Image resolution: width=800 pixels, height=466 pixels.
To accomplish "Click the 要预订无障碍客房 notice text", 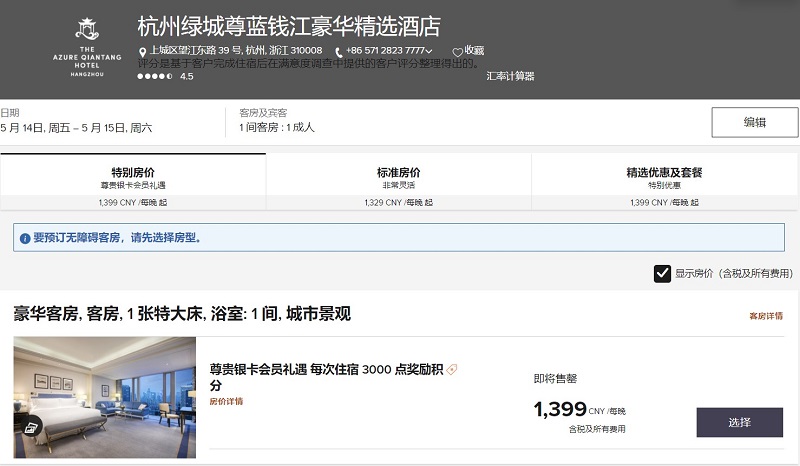I will pyautogui.click(x=117, y=238).
